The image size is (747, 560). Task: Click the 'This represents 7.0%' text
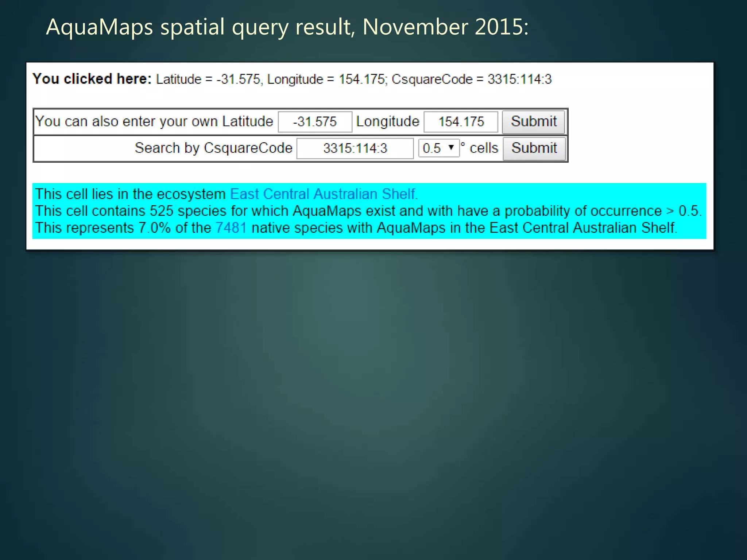(103, 228)
